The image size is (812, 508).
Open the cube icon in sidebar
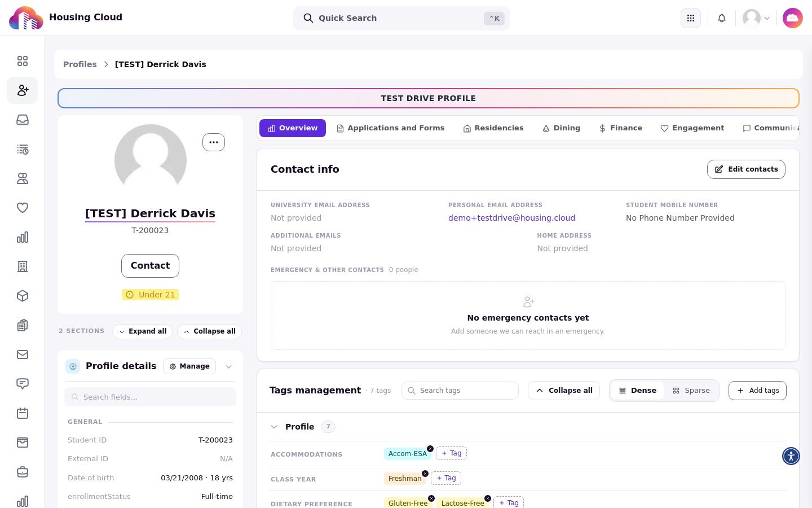click(23, 296)
